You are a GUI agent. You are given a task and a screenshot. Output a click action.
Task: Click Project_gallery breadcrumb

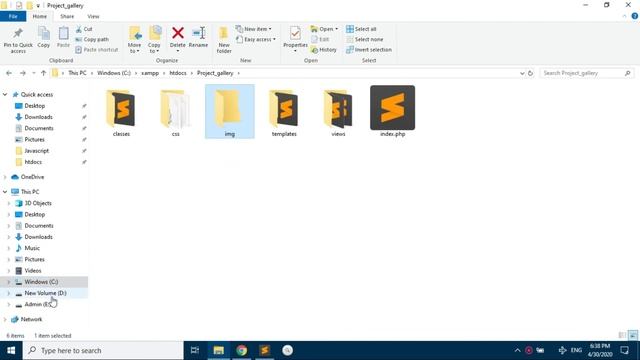[x=215, y=73]
